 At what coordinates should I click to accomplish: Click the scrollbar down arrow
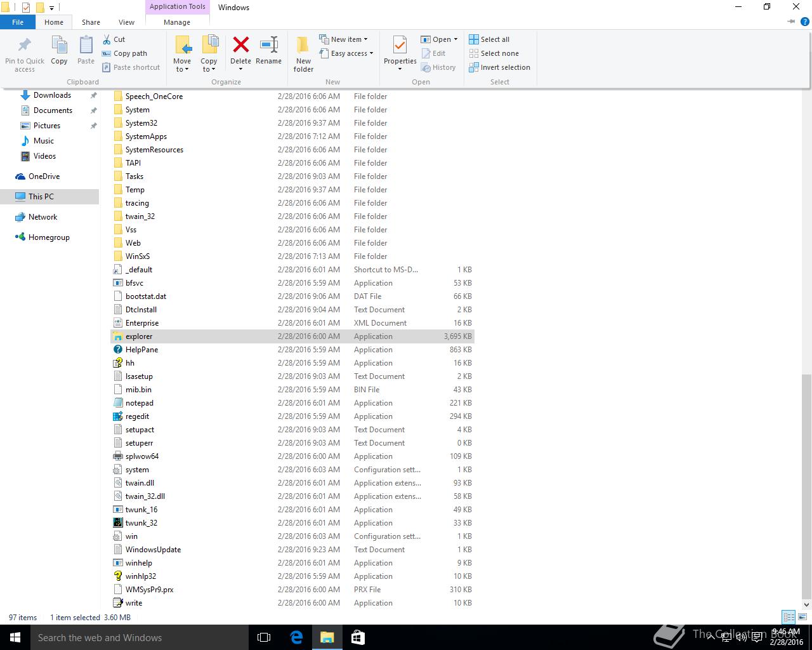pos(806,604)
